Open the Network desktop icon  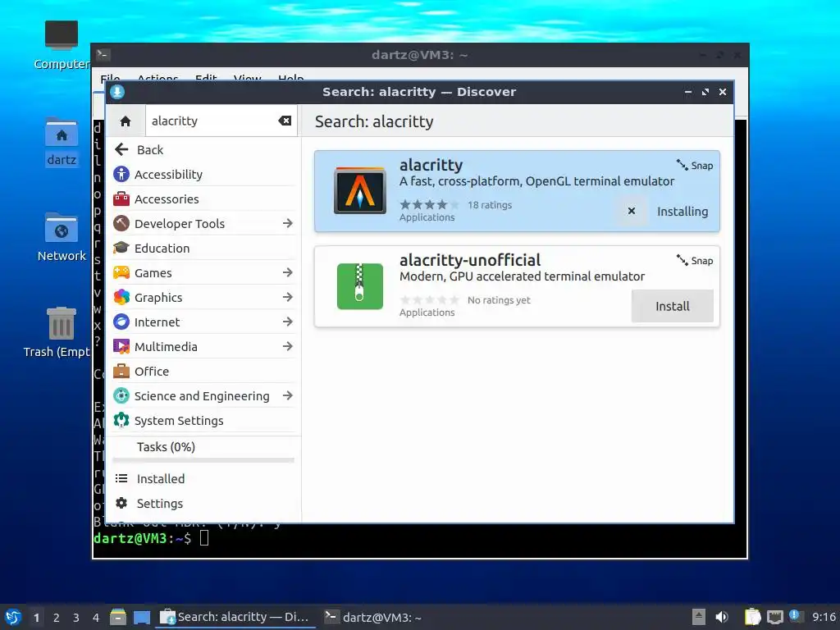(61, 237)
